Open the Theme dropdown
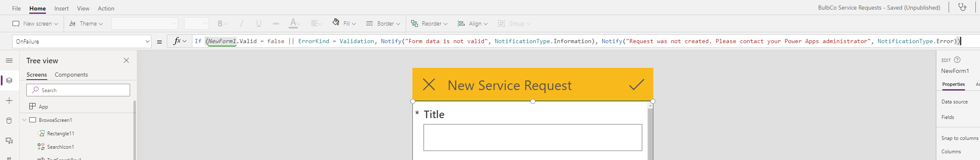This screenshot has height=160, width=980. (86, 23)
